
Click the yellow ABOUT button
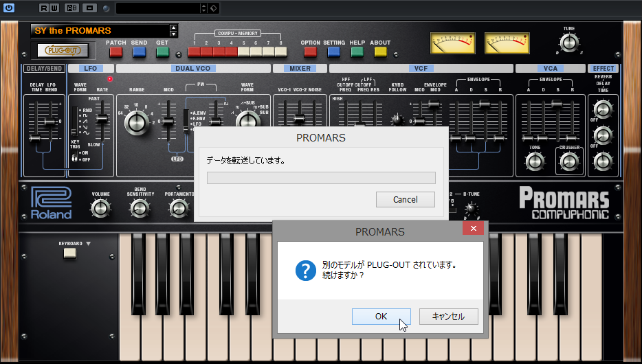(380, 52)
